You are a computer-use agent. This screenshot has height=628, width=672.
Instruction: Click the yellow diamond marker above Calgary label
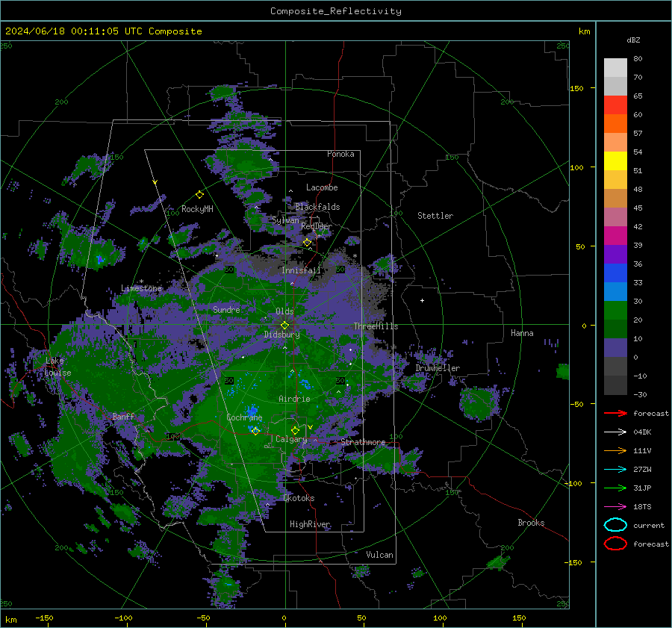[x=295, y=430]
